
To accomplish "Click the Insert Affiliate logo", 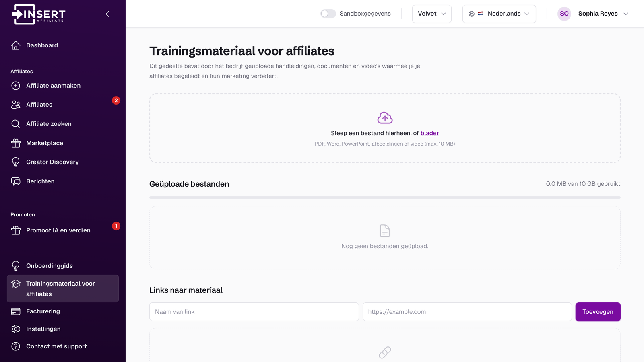I will tap(39, 14).
